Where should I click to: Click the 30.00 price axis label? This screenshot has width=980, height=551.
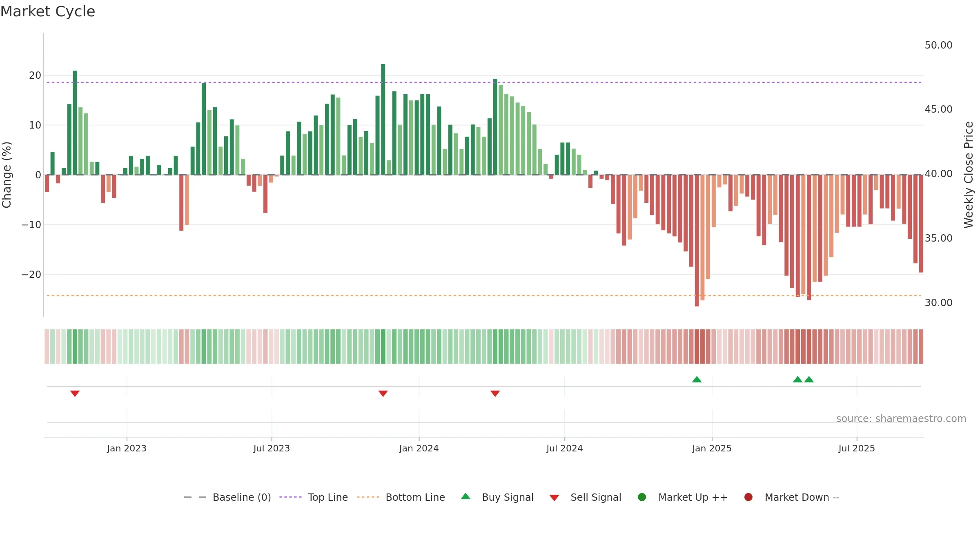point(938,302)
